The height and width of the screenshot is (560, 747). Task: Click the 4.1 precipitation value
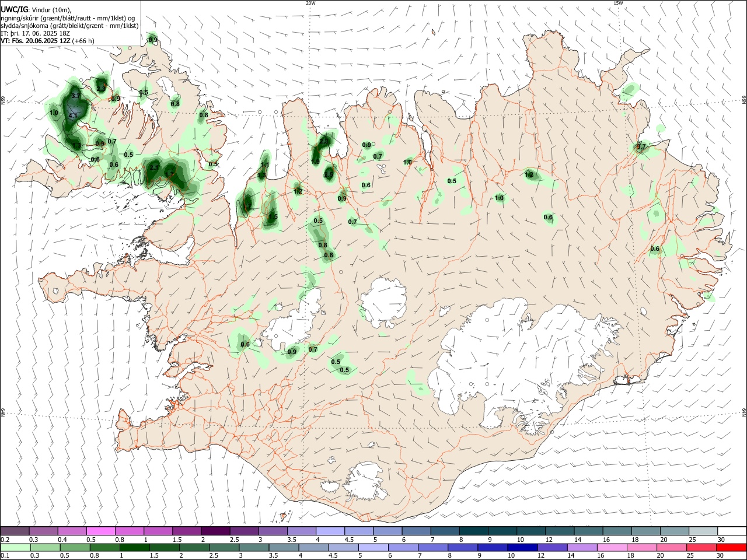pos(73,116)
